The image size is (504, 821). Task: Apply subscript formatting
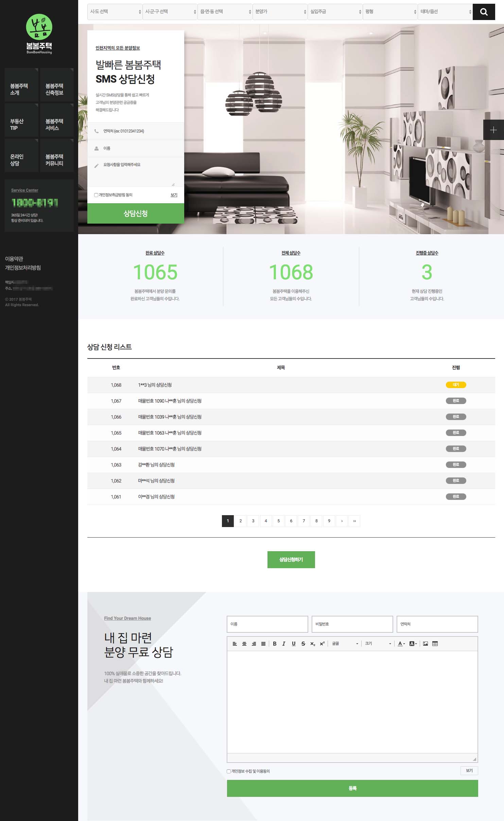pos(313,644)
